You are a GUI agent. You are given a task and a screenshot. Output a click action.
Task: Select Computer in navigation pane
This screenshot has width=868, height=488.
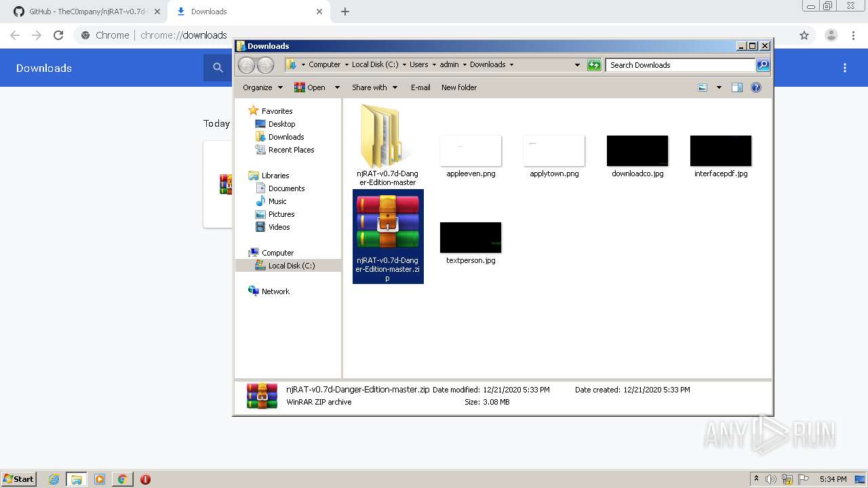point(271,253)
